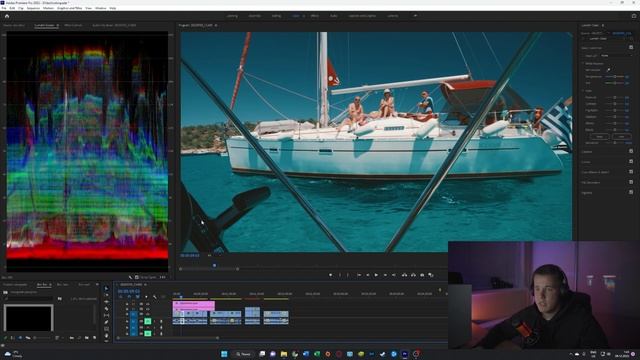The height and width of the screenshot is (360, 640).
Task: Add marker button in timeline header
Action: coord(146,297)
